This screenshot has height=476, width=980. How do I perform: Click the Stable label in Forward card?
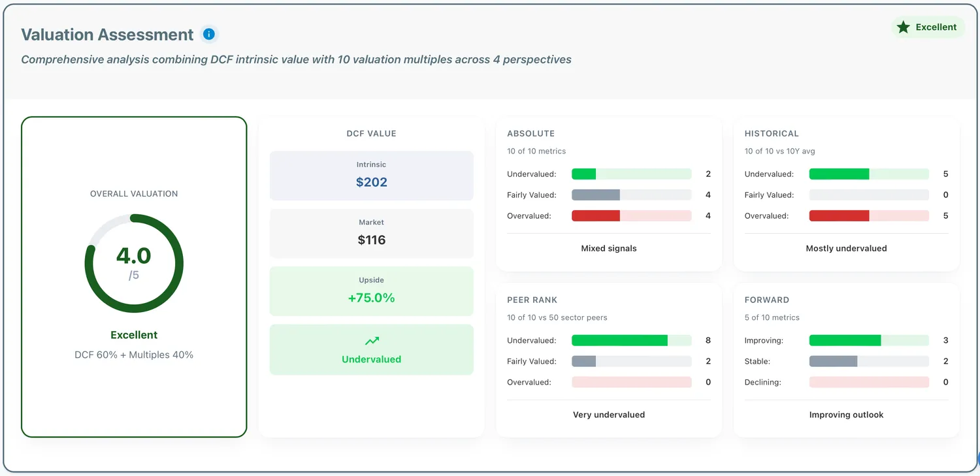point(757,361)
